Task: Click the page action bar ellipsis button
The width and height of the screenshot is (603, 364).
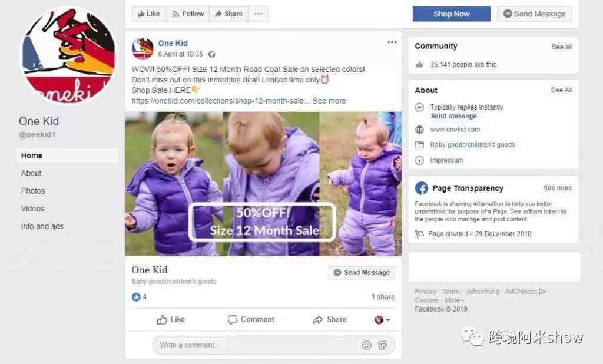Action: click(259, 14)
